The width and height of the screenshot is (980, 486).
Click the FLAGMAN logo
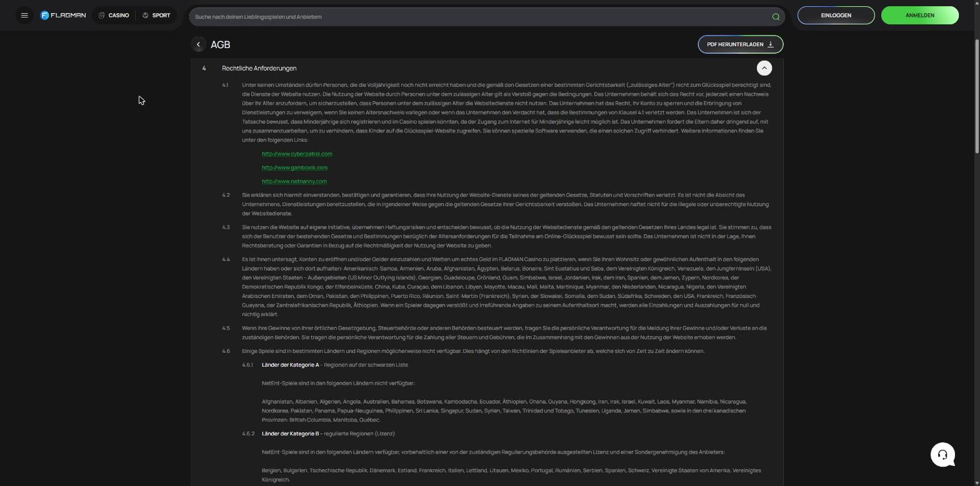point(63,16)
